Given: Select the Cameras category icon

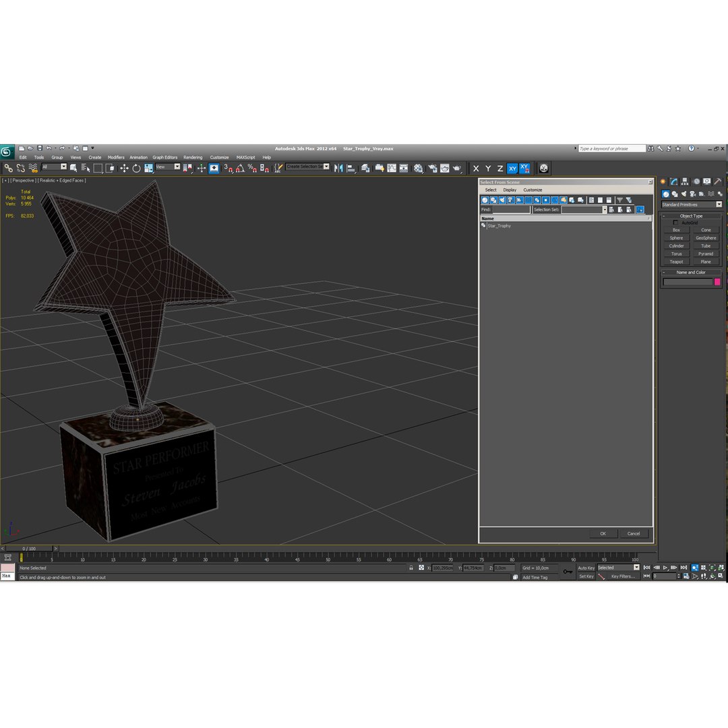Looking at the screenshot, I should coord(693,194).
